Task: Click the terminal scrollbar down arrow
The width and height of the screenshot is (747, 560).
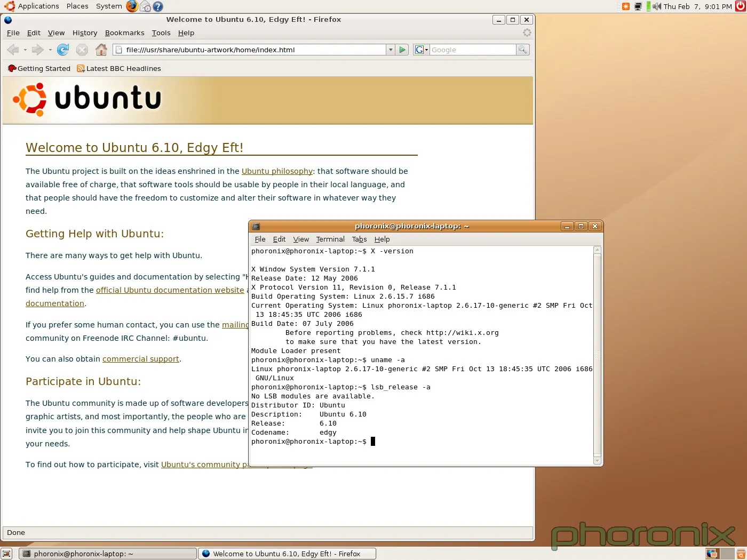Action: pos(597,460)
